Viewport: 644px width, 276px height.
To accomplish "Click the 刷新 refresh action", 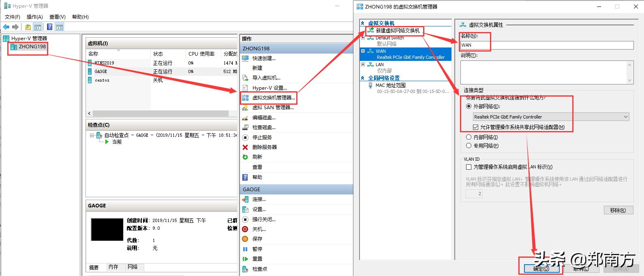I will tap(257, 157).
